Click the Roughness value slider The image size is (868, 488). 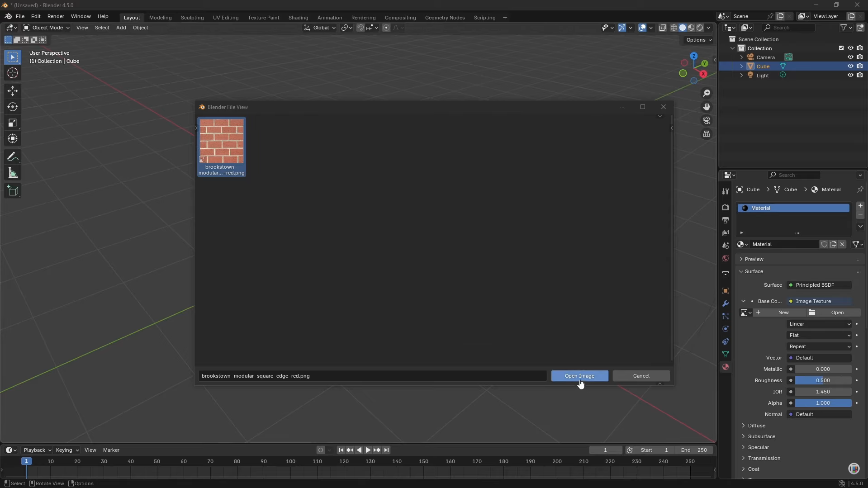(x=823, y=380)
